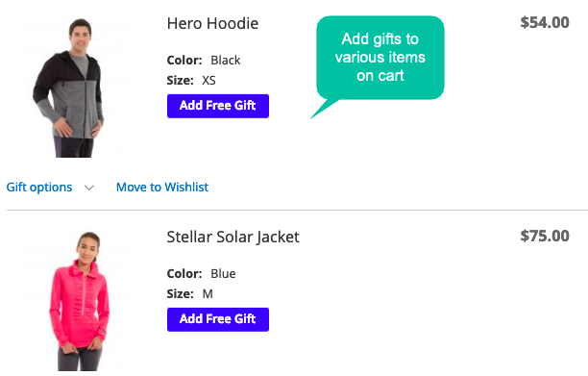588x376 pixels.
Task: Click the Stellar Solar Jacket Color label
Action: pyautogui.click(x=184, y=273)
